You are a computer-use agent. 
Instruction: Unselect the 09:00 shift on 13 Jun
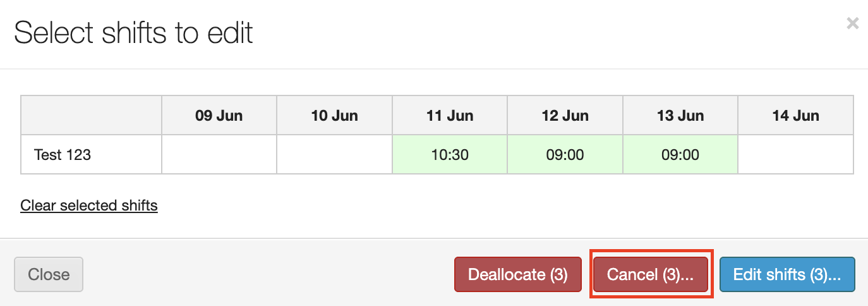click(x=680, y=154)
